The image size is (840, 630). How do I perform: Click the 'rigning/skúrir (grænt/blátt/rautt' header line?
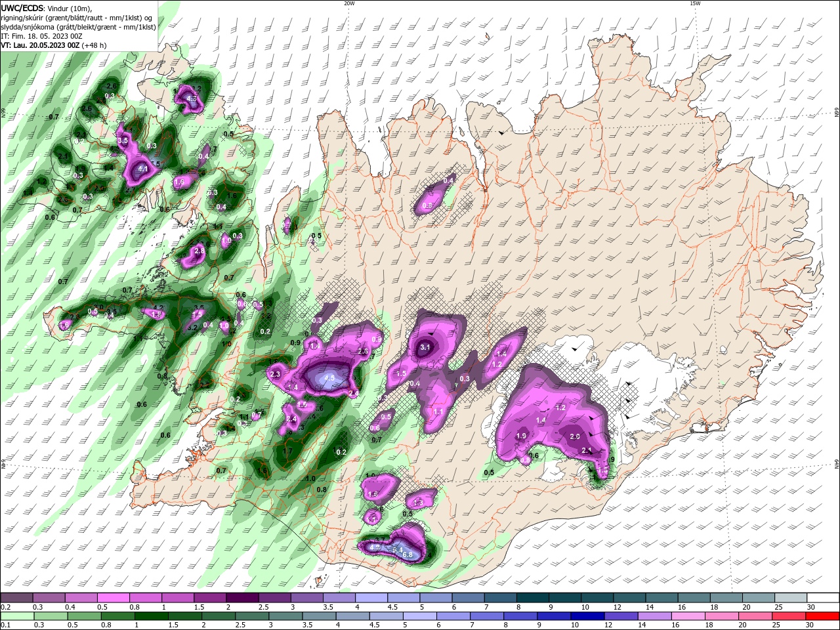point(77,18)
